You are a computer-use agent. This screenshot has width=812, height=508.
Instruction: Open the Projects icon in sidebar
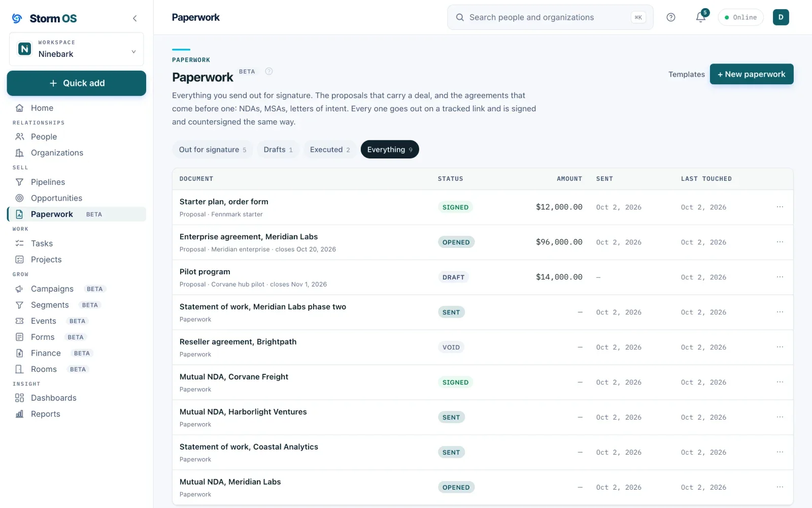point(19,260)
